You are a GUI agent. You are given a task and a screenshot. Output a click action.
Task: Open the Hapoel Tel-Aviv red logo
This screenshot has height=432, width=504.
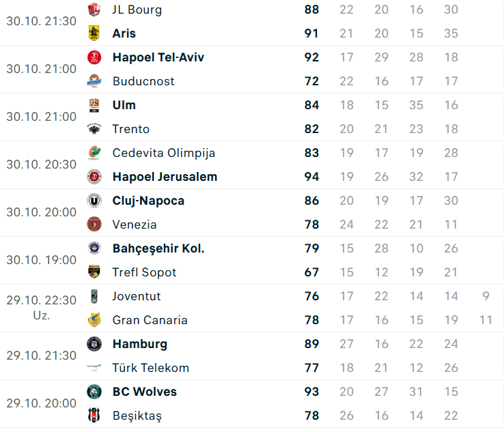pos(94,57)
